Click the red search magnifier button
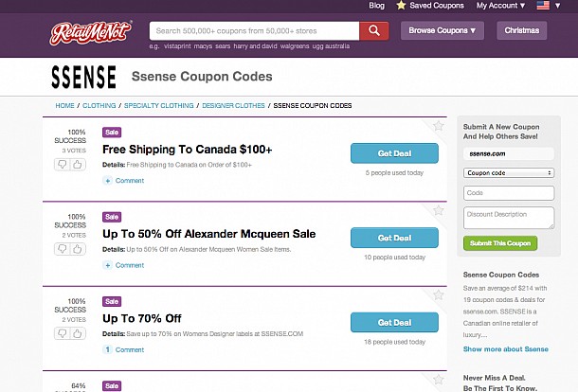 (x=373, y=30)
